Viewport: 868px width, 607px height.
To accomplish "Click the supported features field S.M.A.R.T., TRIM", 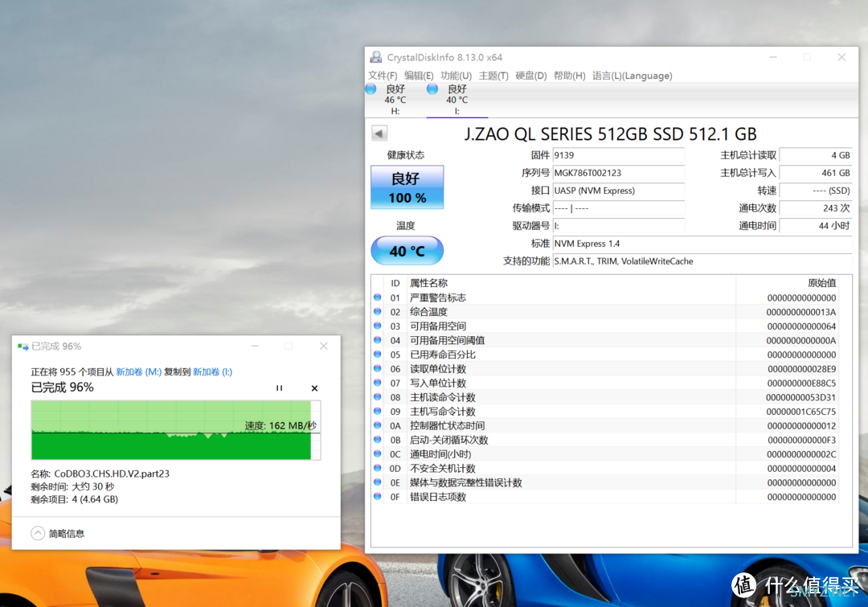I will pos(702,261).
